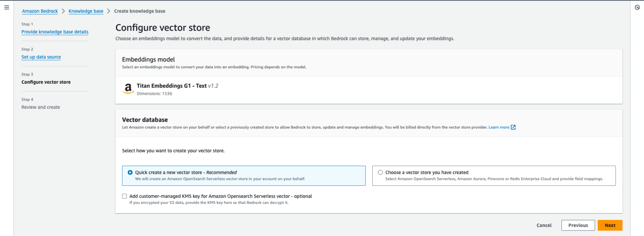Image resolution: width=644 pixels, height=236 pixels.
Task: Open the hamburger side navigation menu
Action: tap(6, 8)
